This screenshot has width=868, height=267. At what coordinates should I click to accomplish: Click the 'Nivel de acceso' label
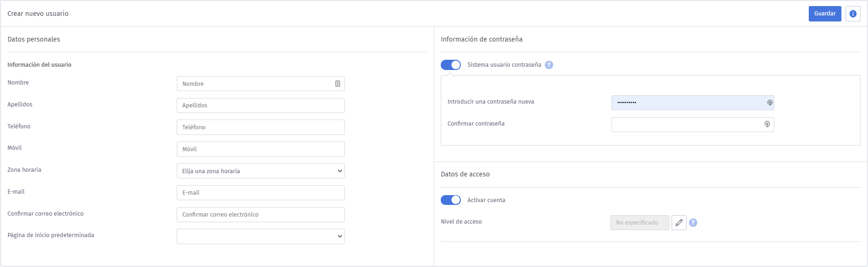coord(461,222)
